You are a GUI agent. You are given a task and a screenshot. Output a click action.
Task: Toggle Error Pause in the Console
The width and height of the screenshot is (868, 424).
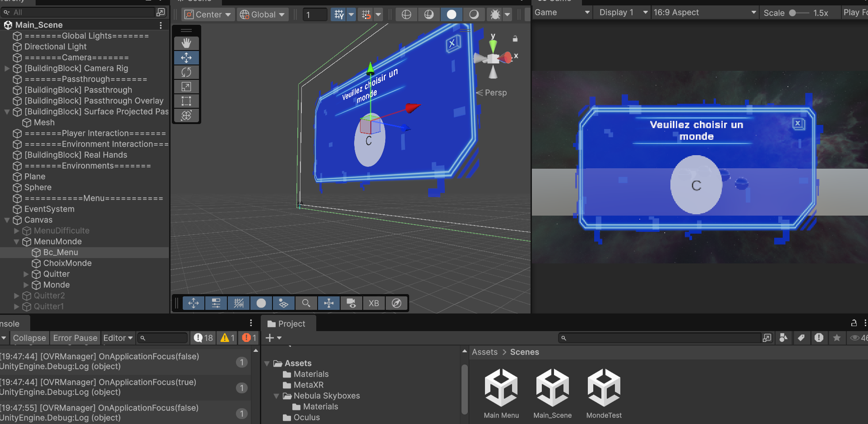75,338
